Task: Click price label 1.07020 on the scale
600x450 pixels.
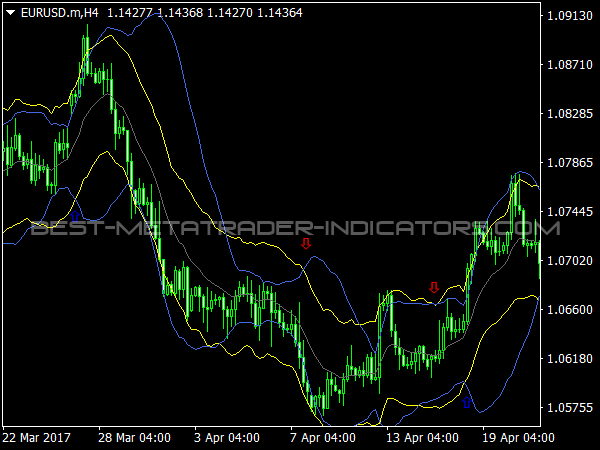Action: pyautogui.click(x=570, y=261)
